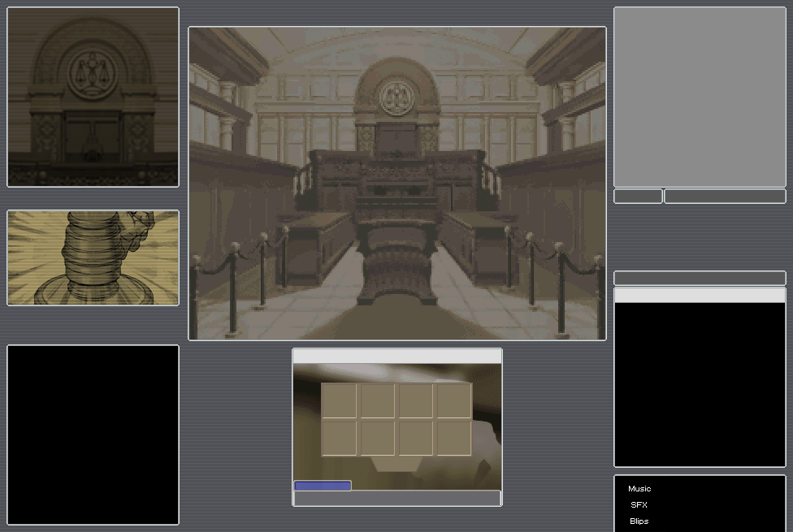793x532 pixels.
Task: Click the main courtroom viewport
Action: coord(397,184)
